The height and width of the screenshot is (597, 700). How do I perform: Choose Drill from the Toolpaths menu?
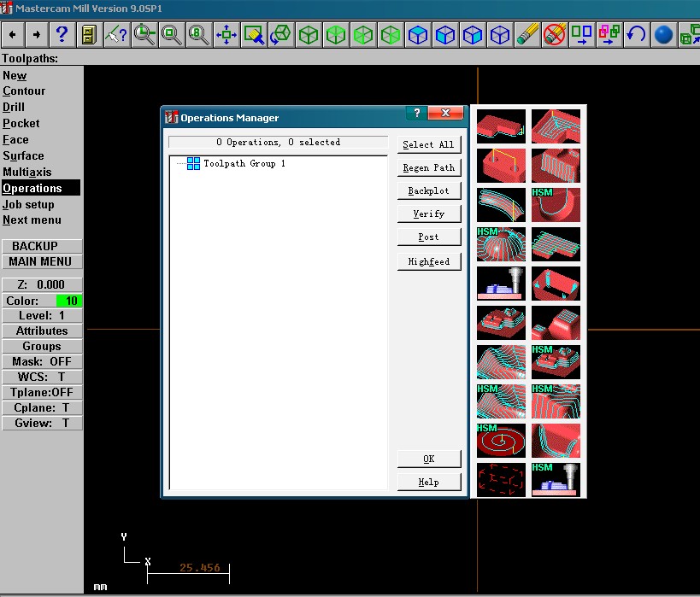[x=14, y=107]
